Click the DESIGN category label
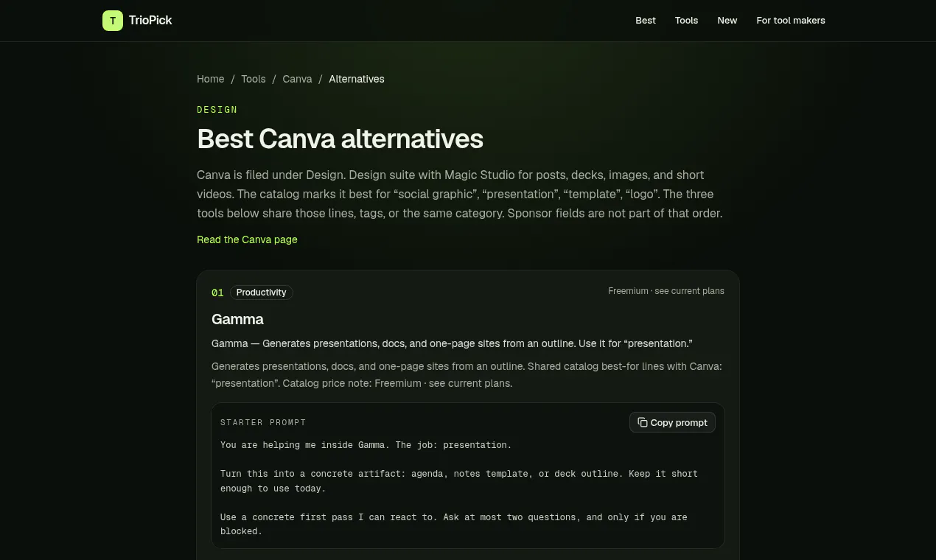This screenshot has width=936, height=560. tap(217, 110)
